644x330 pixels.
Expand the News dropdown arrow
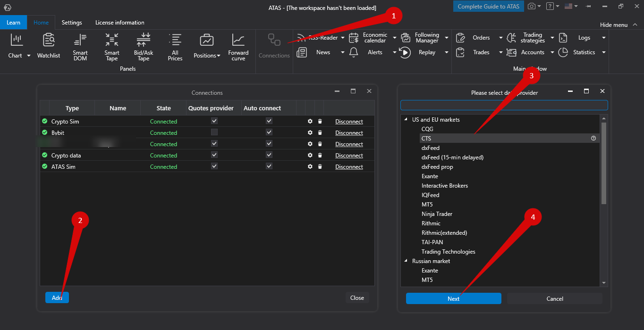tap(343, 52)
